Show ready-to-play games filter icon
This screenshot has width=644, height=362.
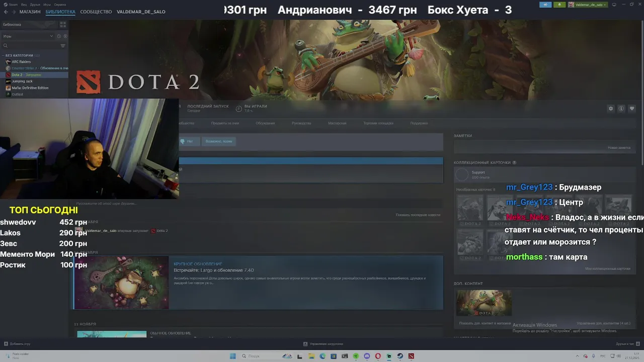tap(65, 36)
